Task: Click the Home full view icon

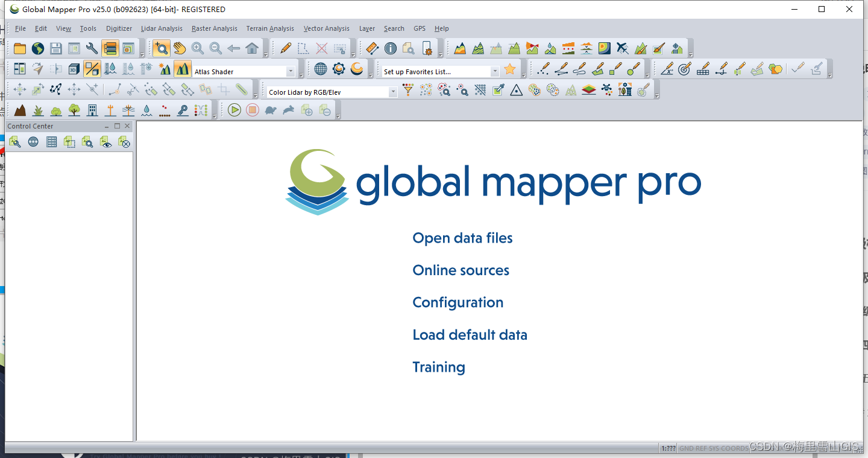Action: pyautogui.click(x=252, y=49)
